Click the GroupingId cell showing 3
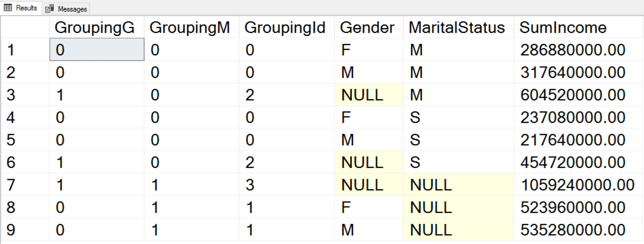This screenshot has width=644, height=244. tap(250, 185)
